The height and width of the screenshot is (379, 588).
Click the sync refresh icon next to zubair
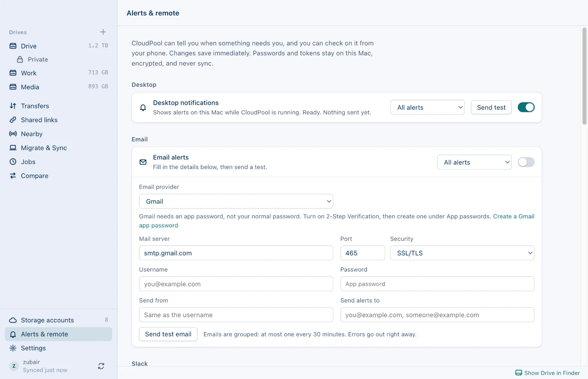101,366
